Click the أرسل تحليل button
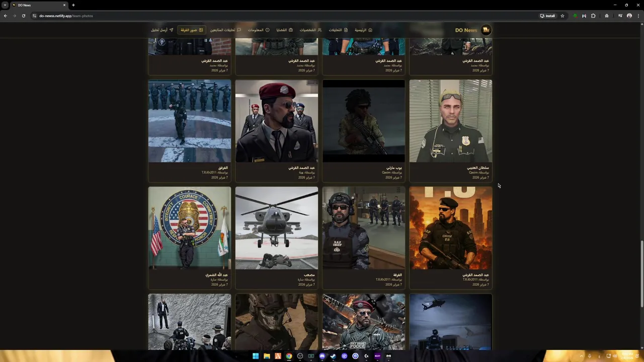644x362 pixels. point(162,30)
